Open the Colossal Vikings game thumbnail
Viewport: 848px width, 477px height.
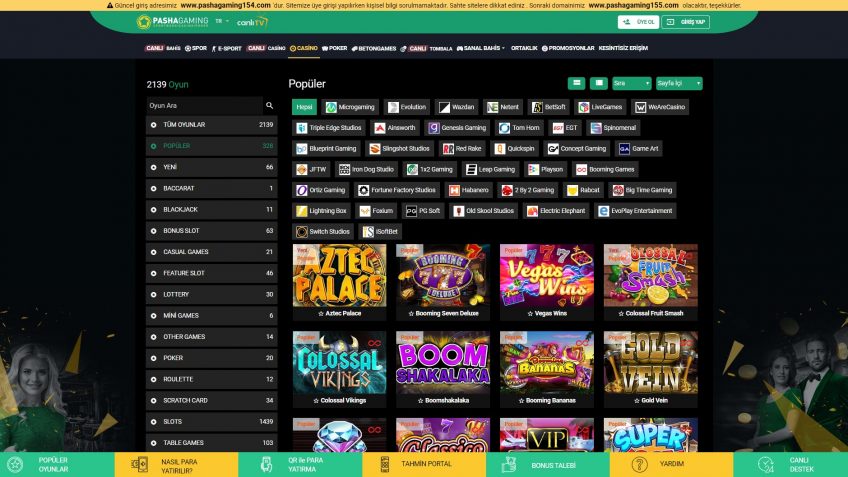pyautogui.click(x=340, y=363)
